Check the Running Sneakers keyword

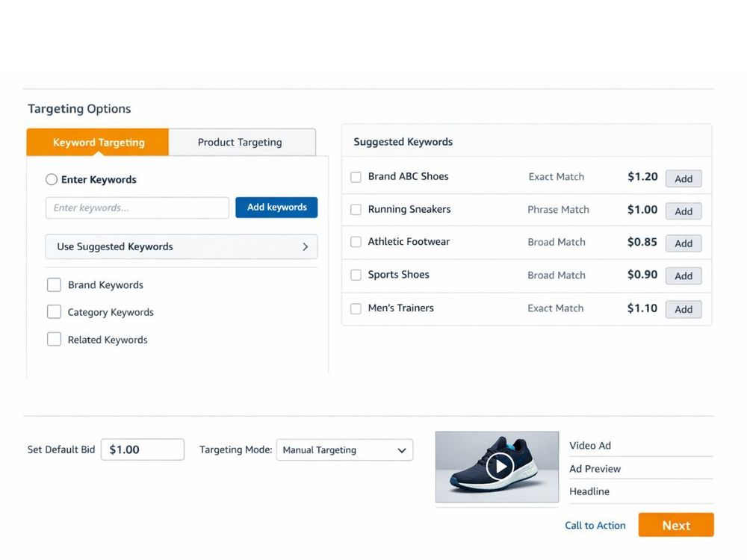pos(356,210)
